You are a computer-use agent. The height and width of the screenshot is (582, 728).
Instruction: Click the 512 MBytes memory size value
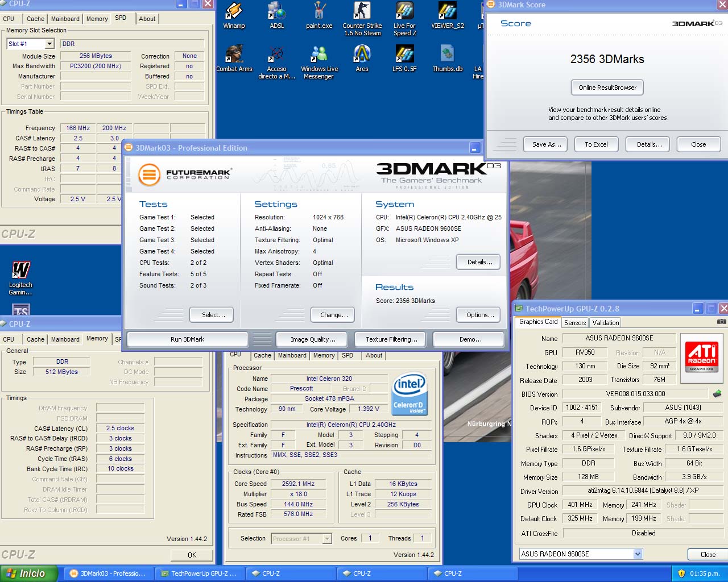[61, 372]
